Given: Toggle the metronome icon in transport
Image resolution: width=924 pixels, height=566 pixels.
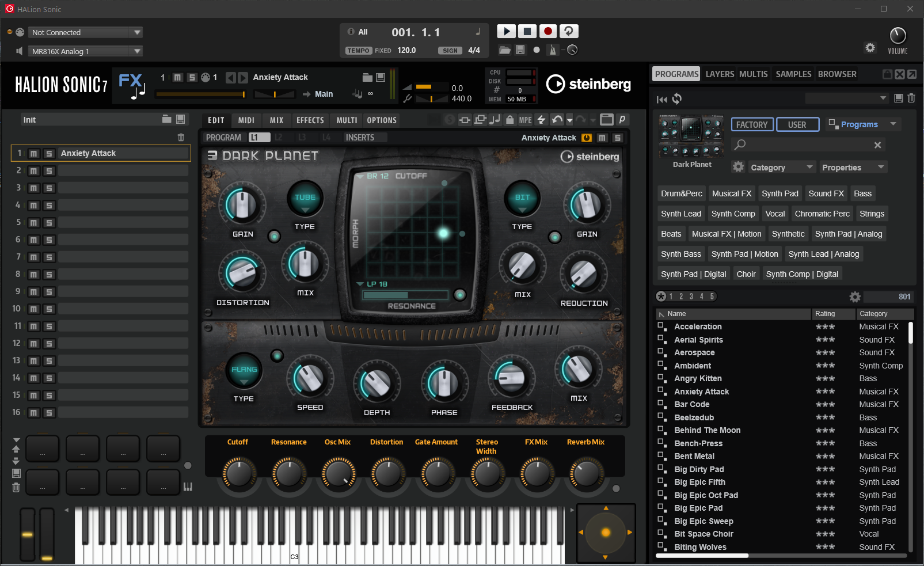Looking at the screenshot, I should 553,50.
